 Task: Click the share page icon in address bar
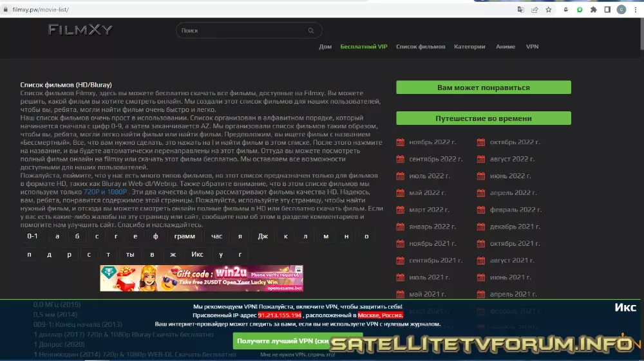pos(535,10)
